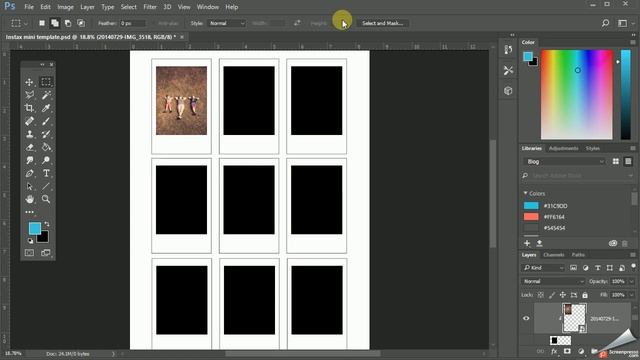Create new adjustment layer button
Screen dimensions: 640x360
point(581,351)
